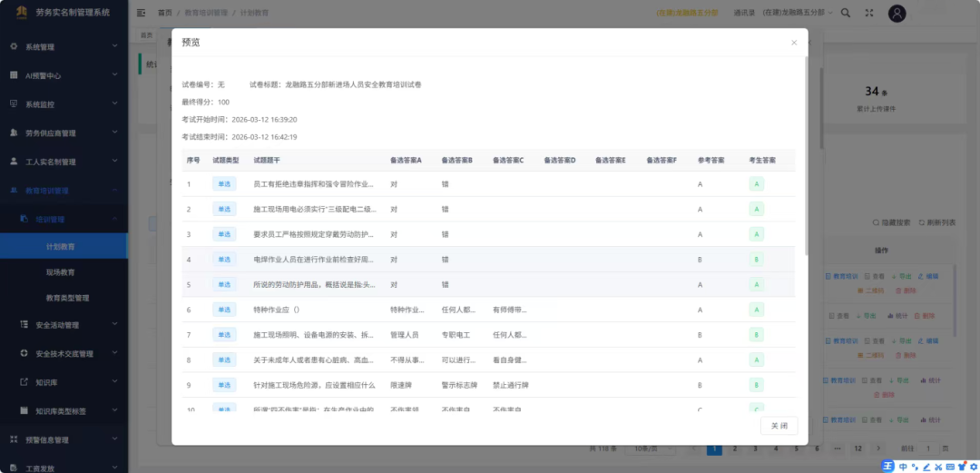Click the 单选 tag in row 1
Viewport: 980px width, 473px height.
coord(223,184)
